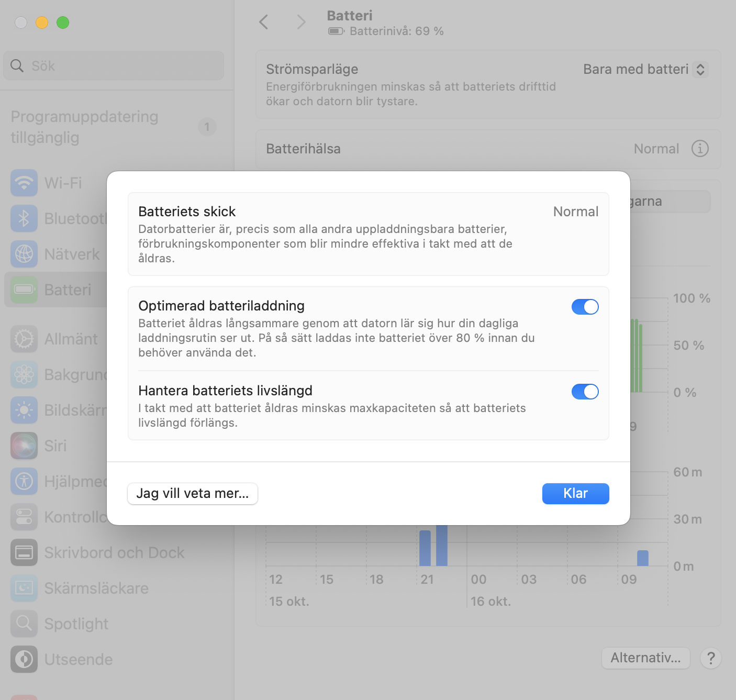Click the 15 okt. date label

click(289, 601)
